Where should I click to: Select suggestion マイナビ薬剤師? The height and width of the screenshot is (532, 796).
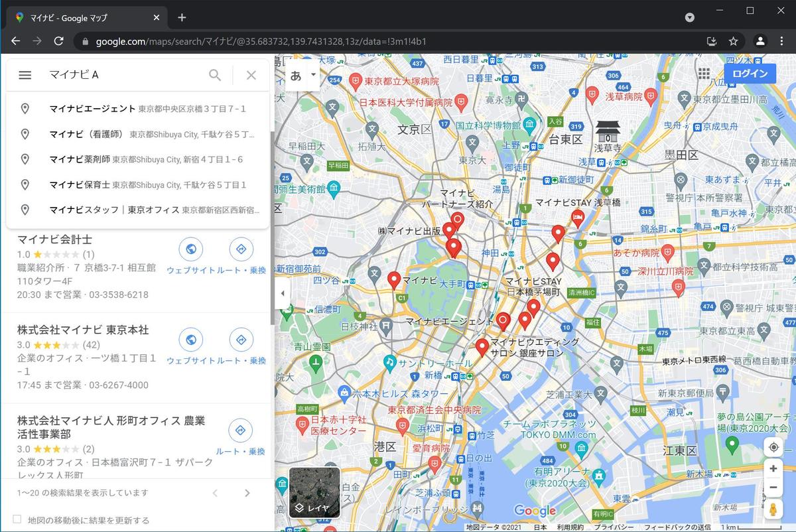[x=138, y=159]
